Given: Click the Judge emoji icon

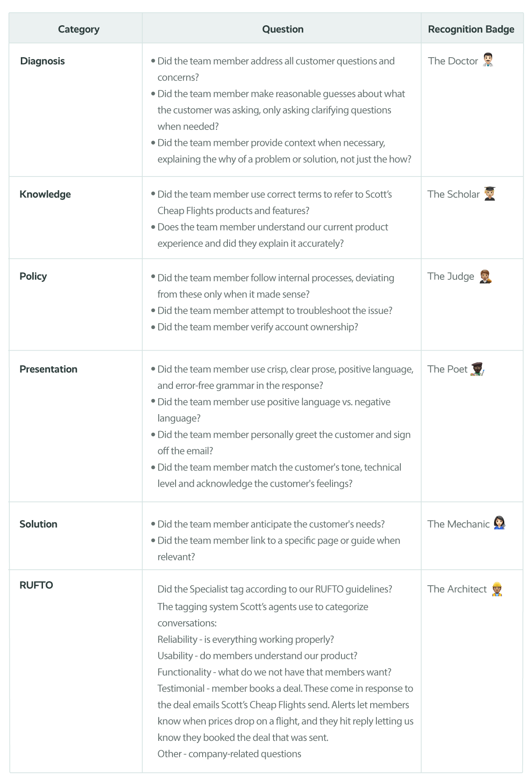Looking at the screenshot, I should point(485,276).
